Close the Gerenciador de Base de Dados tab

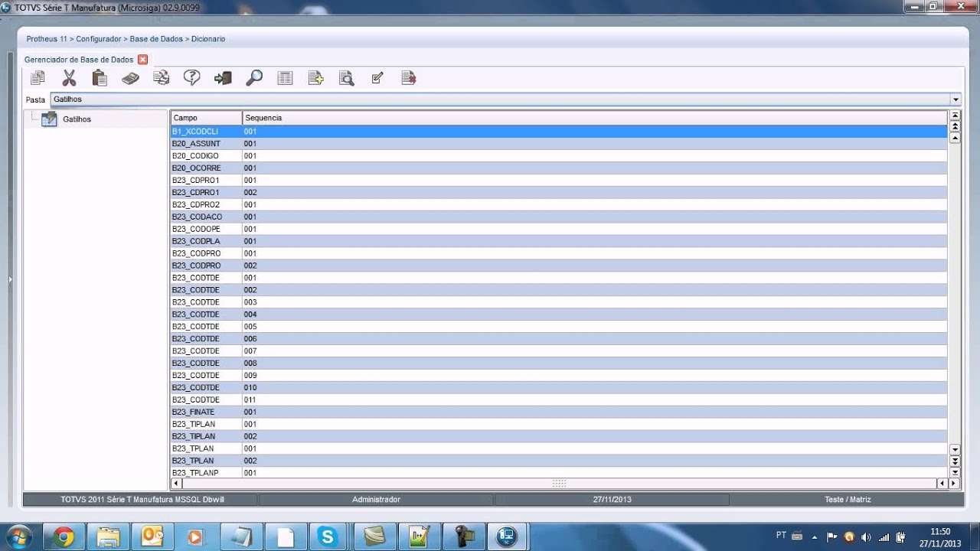tap(142, 60)
